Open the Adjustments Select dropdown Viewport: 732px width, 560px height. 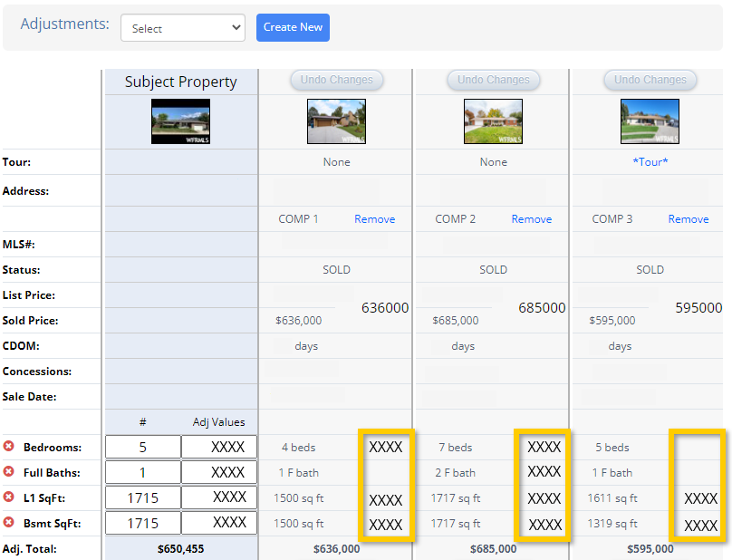[x=183, y=28]
